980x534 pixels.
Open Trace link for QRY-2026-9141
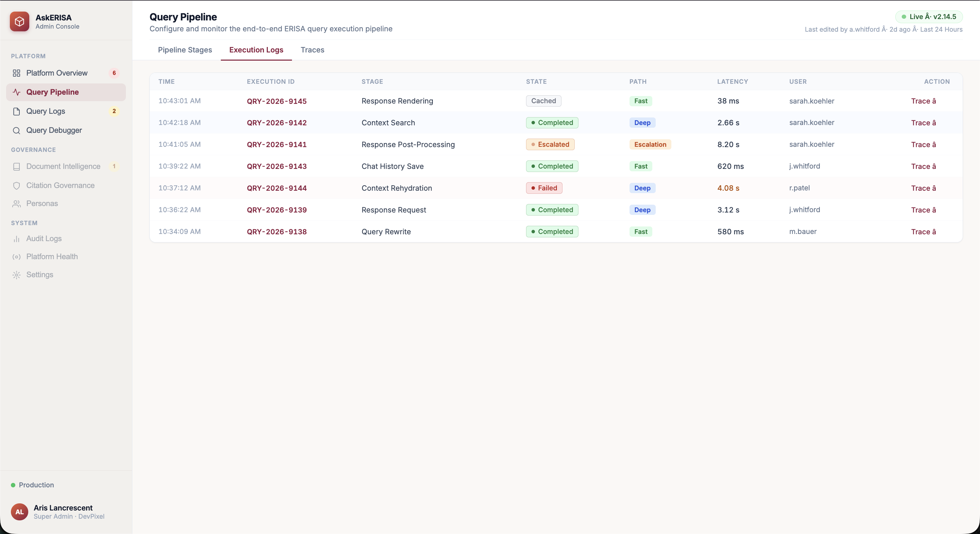[923, 144]
